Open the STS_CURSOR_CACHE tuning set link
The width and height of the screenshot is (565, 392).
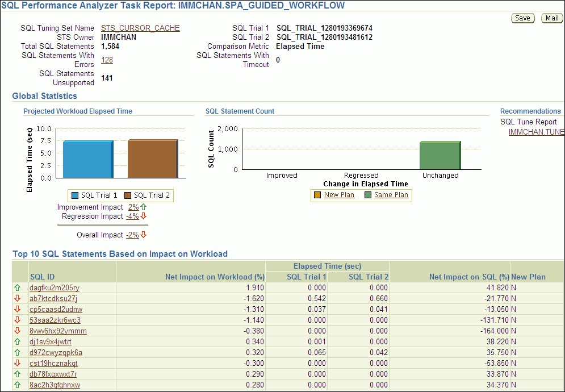140,28
